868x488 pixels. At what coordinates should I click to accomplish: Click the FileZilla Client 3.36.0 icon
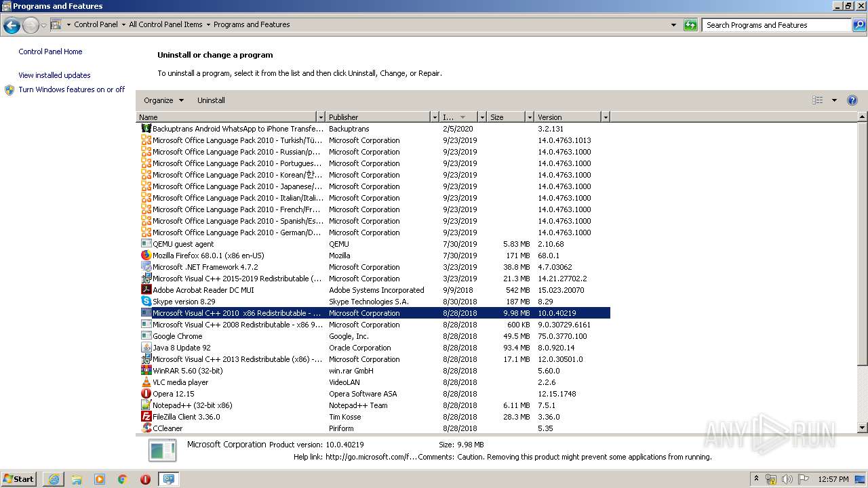click(146, 417)
